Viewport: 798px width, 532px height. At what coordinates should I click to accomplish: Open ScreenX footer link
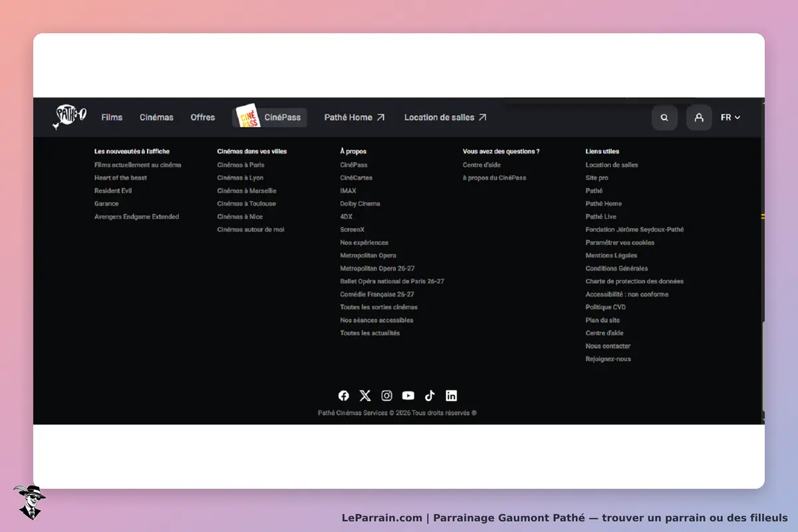pos(352,229)
